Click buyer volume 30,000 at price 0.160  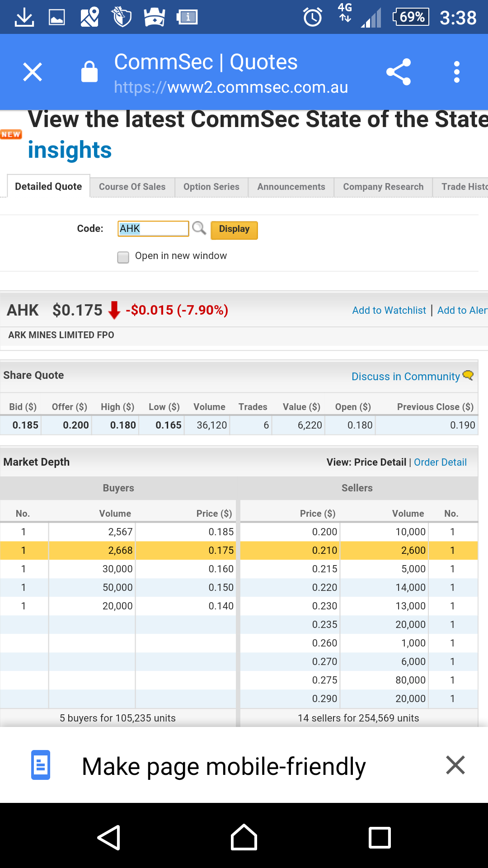click(117, 569)
